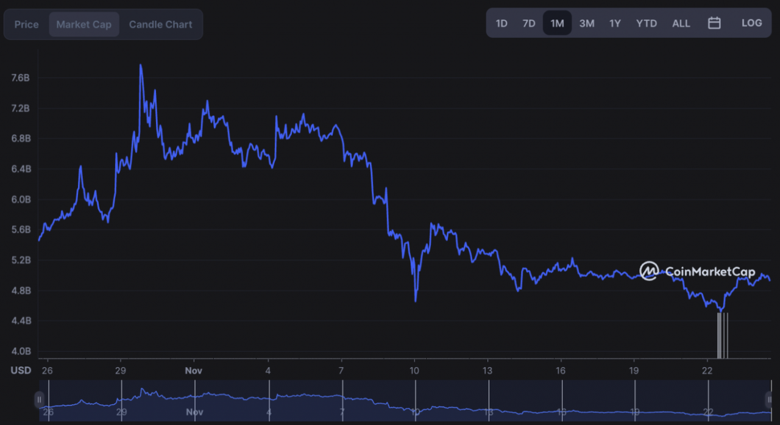The width and height of the screenshot is (780, 425).
Task: Show year-to-date with YTD
Action: coord(647,23)
